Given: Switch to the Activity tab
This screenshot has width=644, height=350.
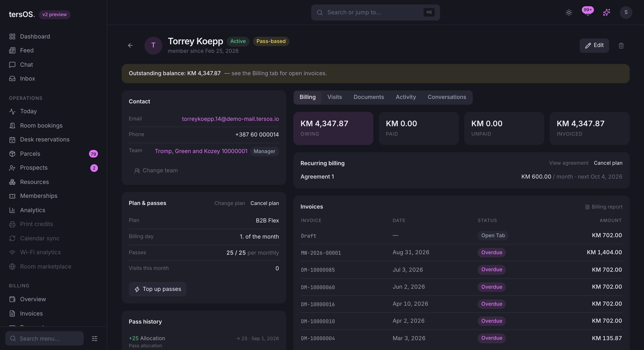Looking at the screenshot, I should 405,97.
